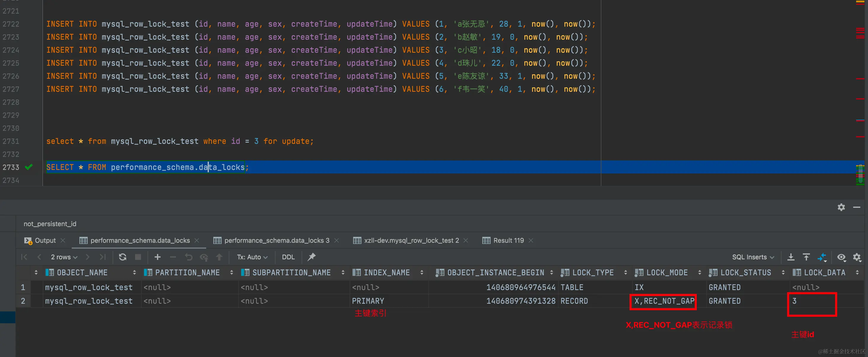
Task: Pin the current result tab
Action: pyautogui.click(x=311, y=257)
